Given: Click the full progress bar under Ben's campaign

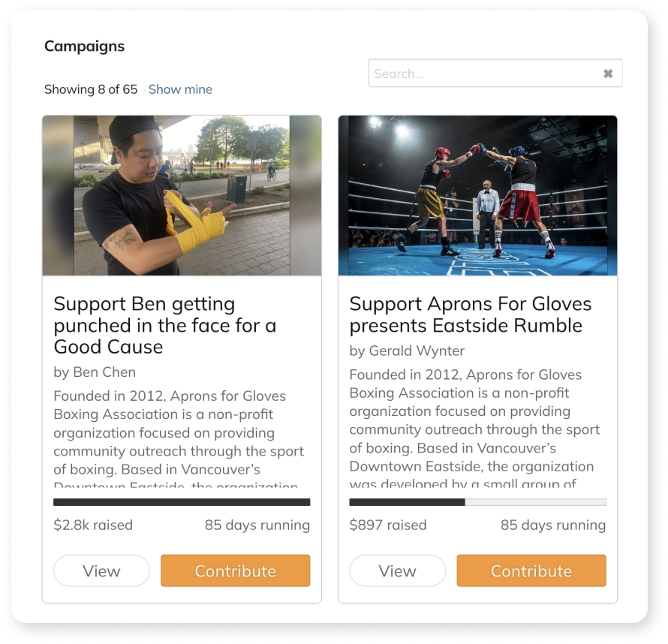Looking at the screenshot, I should (x=182, y=502).
